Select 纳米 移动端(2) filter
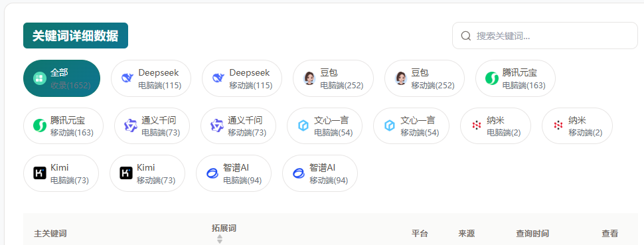This screenshot has height=245, width=644. coord(577,125)
